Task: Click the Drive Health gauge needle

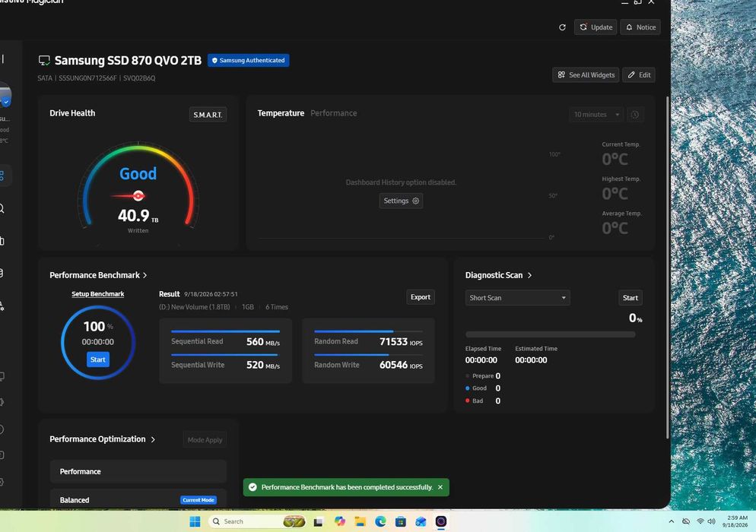Action: [x=129, y=195]
